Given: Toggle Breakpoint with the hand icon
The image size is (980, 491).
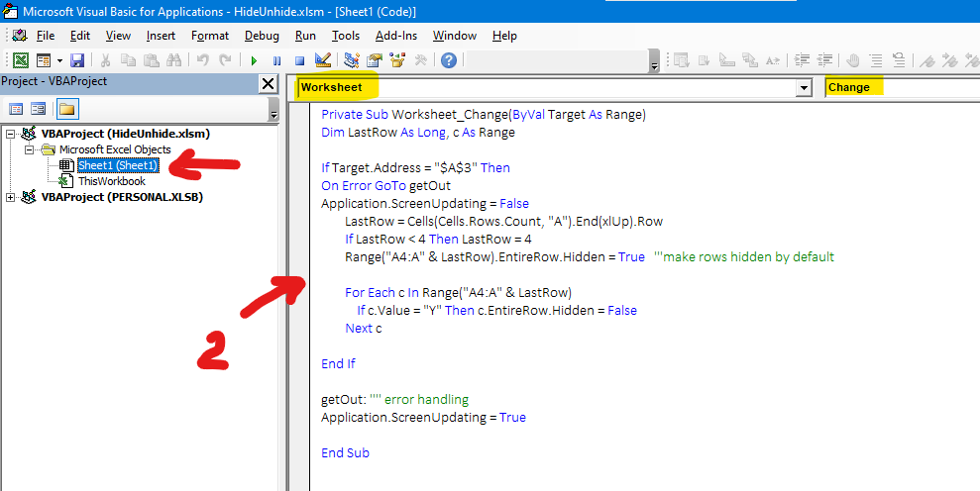Looking at the screenshot, I should (853, 60).
